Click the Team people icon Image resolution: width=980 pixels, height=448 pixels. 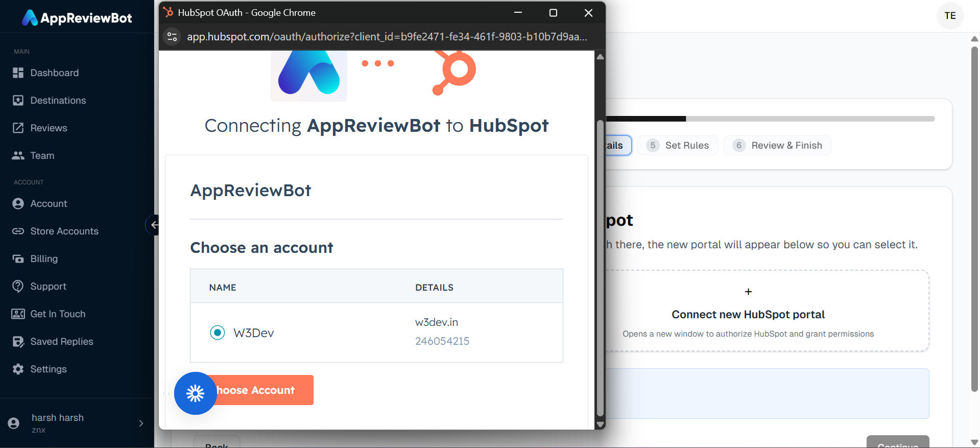coord(18,156)
